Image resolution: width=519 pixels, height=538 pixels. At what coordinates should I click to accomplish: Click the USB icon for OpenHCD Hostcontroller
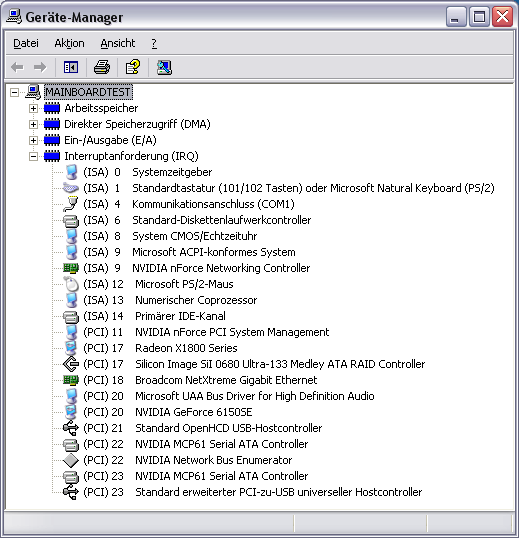[x=71, y=428]
